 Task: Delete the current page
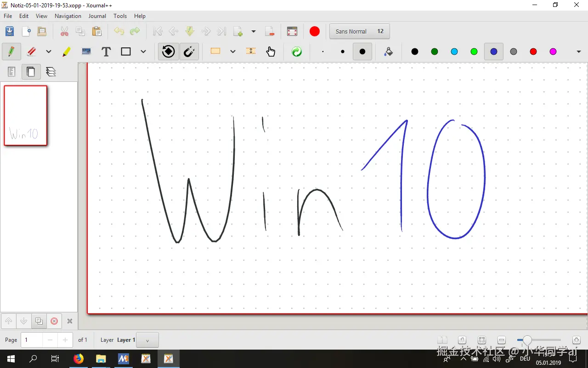[x=270, y=31]
